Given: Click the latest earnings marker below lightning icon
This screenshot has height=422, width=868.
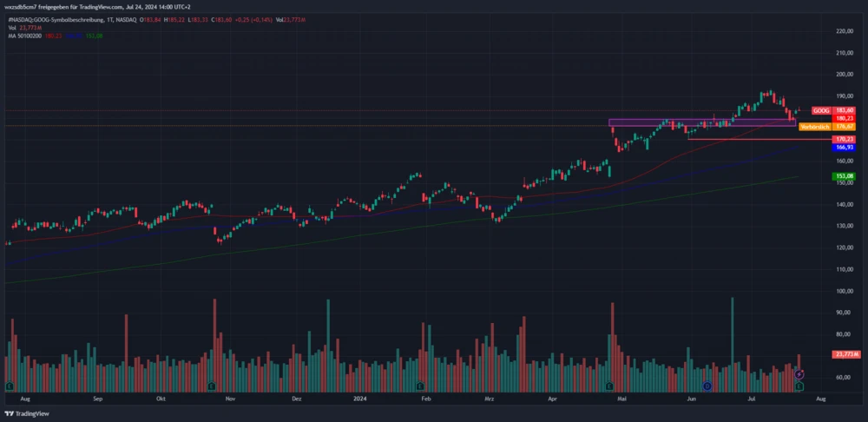Looking at the screenshot, I should pos(799,386).
